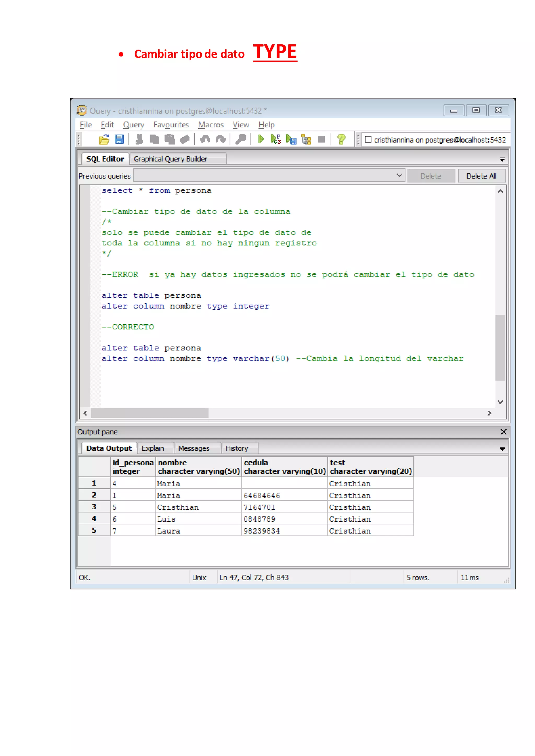Click the Open file toolbar icon
Image resolution: width=535 pixels, height=756 pixels.
click(x=104, y=139)
